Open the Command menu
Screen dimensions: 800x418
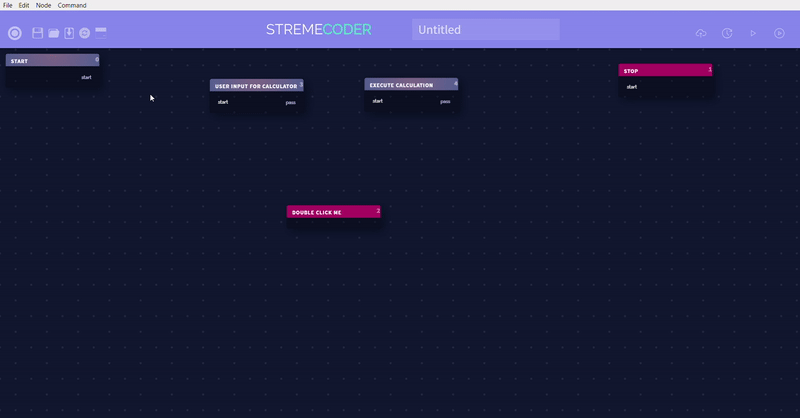72,5
